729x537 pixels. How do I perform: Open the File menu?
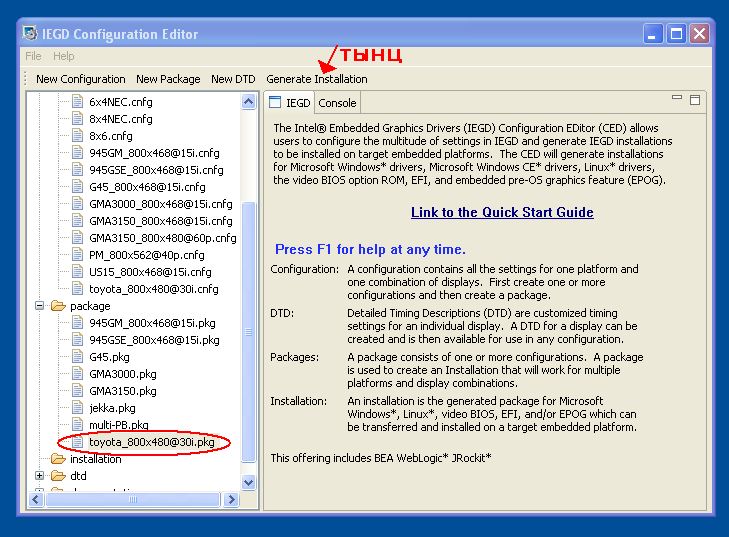[34, 56]
